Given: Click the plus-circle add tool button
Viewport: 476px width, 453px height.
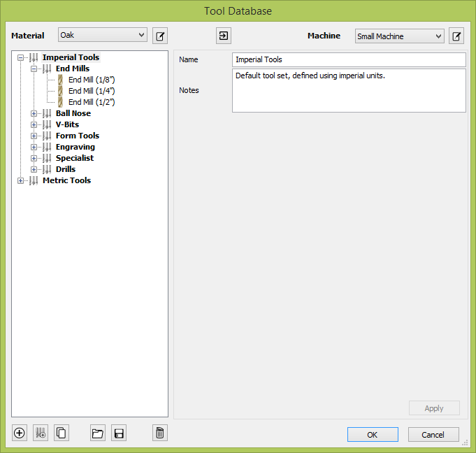Looking at the screenshot, I should [20, 433].
